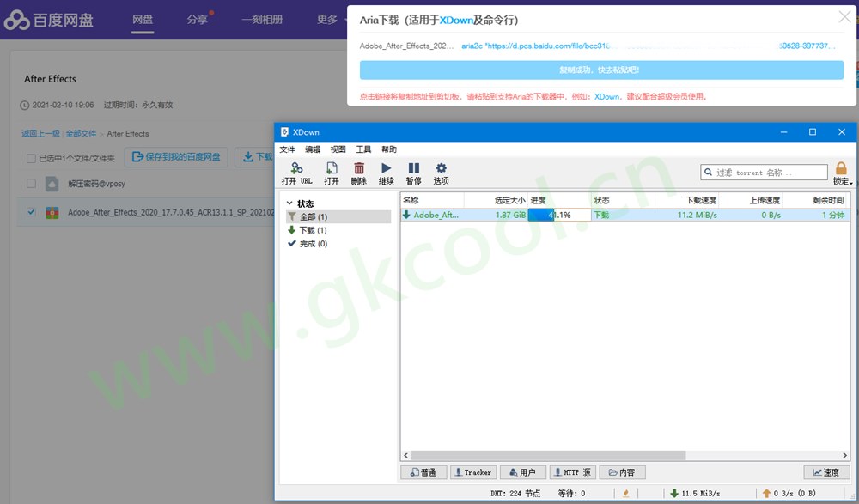Open the 普通 tab at XDown bottom
The height and width of the screenshot is (504, 859).
pyautogui.click(x=424, y=472)
